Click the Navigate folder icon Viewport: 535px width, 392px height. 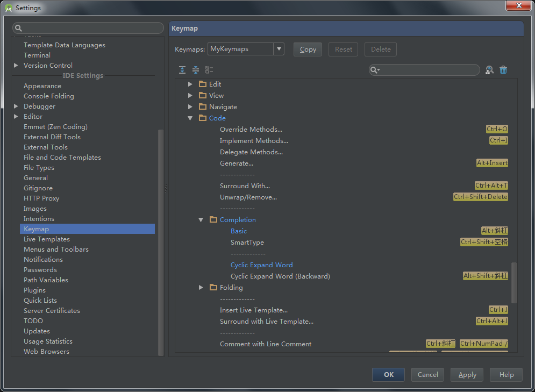click(203, 106)
